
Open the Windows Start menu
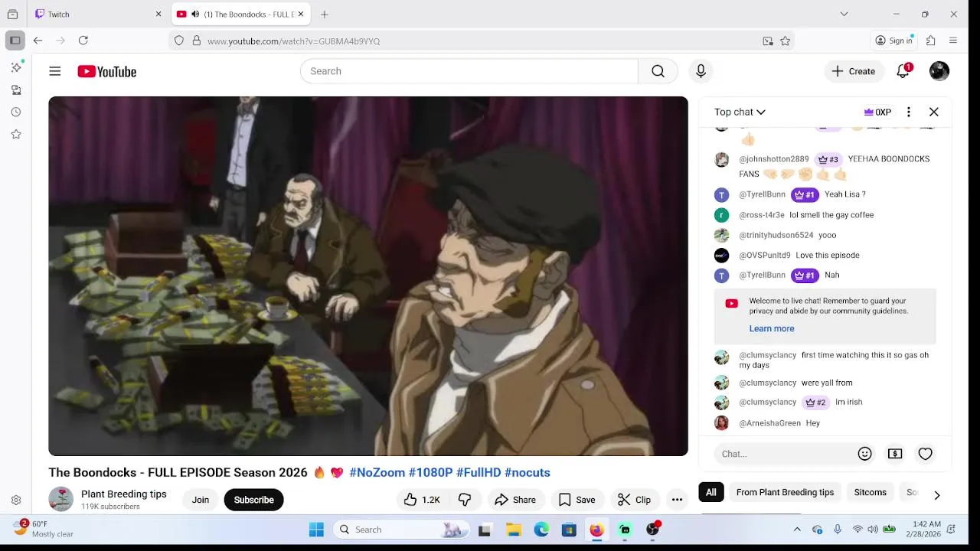pyautogui.click(x=316, y=530)
